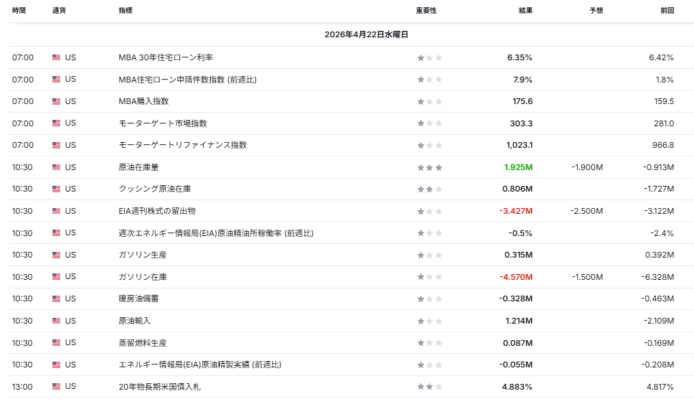Screen dimensions: 694x404
Task: Click the US flag beside 原油在庫量
Action: 56,167
